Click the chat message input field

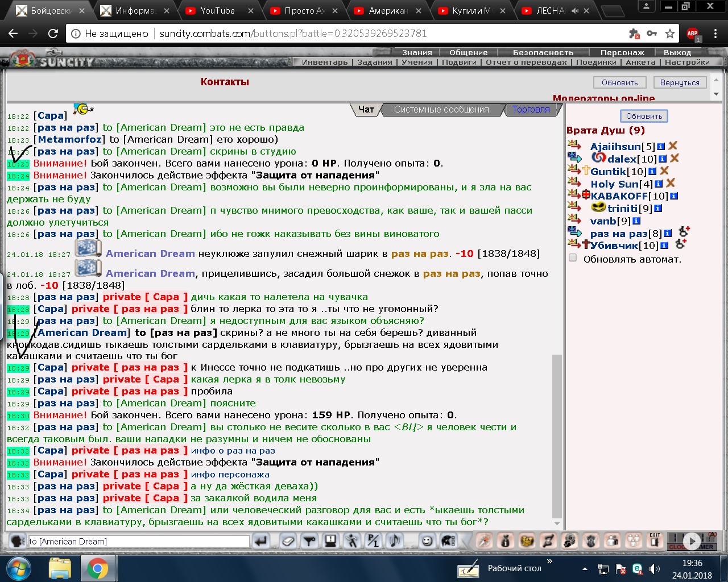[139, 541]
